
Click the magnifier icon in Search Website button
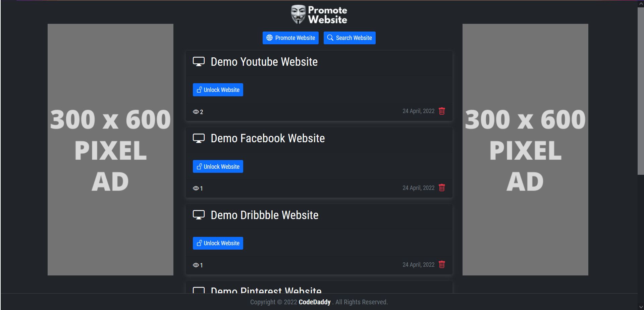330,38
